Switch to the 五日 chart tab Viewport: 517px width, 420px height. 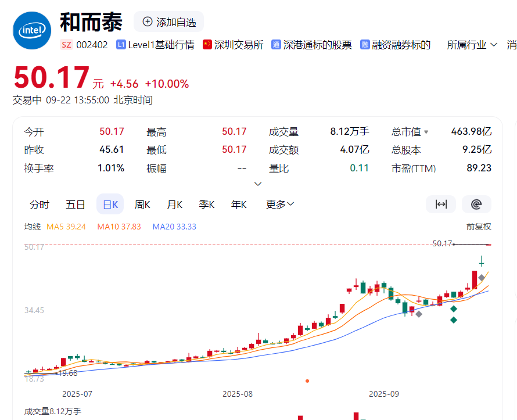click(76, 204)
